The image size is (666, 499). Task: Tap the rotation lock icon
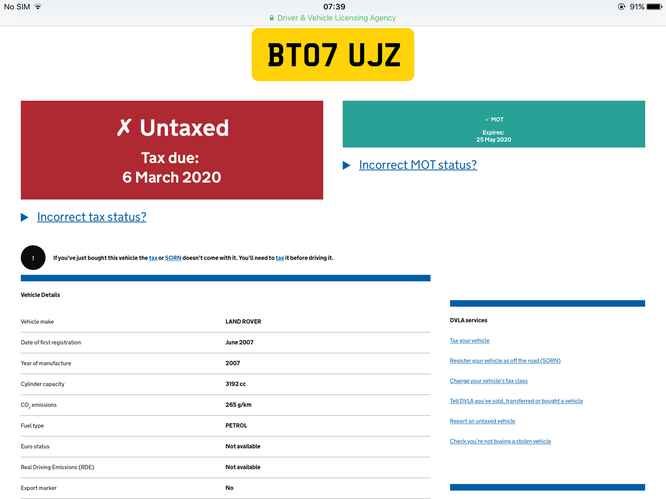pos(621,6)
